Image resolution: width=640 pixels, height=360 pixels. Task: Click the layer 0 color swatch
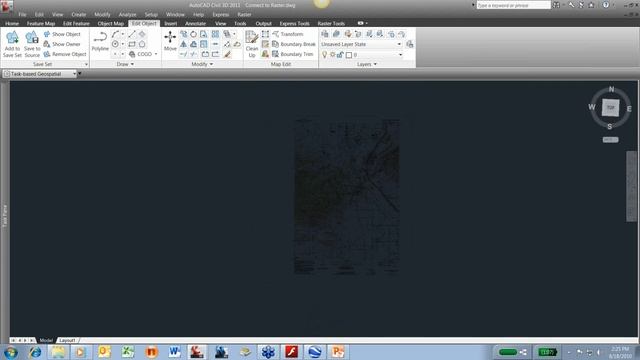349,55
